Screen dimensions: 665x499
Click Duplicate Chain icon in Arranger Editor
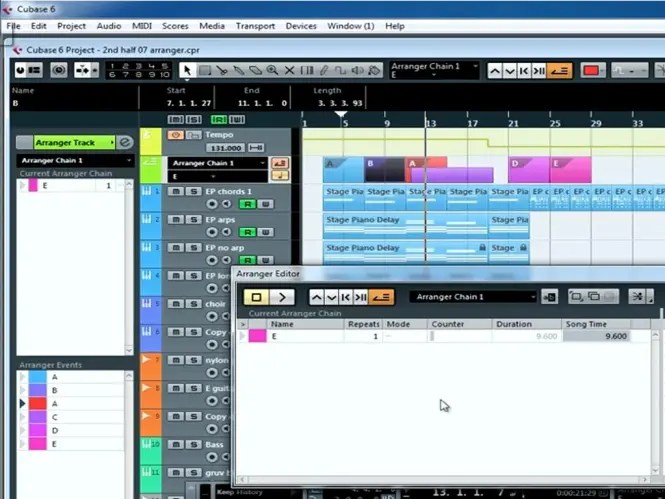pyautogui.click(x=594, y=296)
